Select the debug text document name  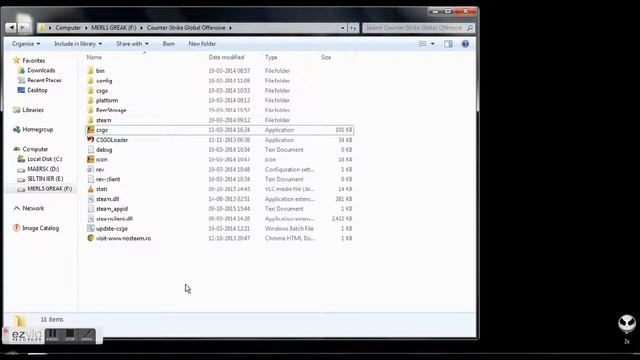pos(104,150)
